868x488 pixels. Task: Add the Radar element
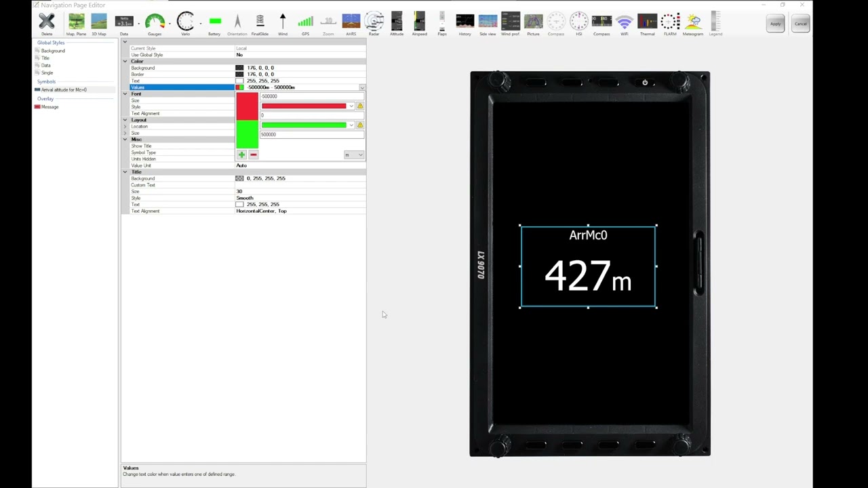pyautogui.click(x=374, y=23)
